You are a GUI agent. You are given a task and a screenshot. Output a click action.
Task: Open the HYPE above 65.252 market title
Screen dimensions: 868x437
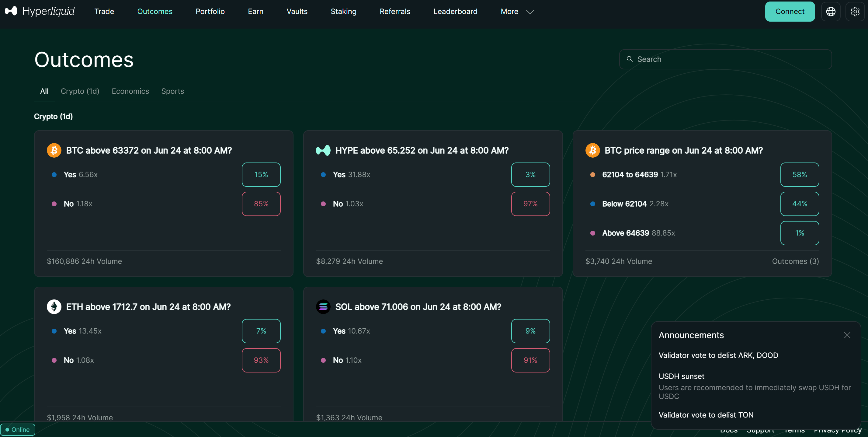click(422, 150)
